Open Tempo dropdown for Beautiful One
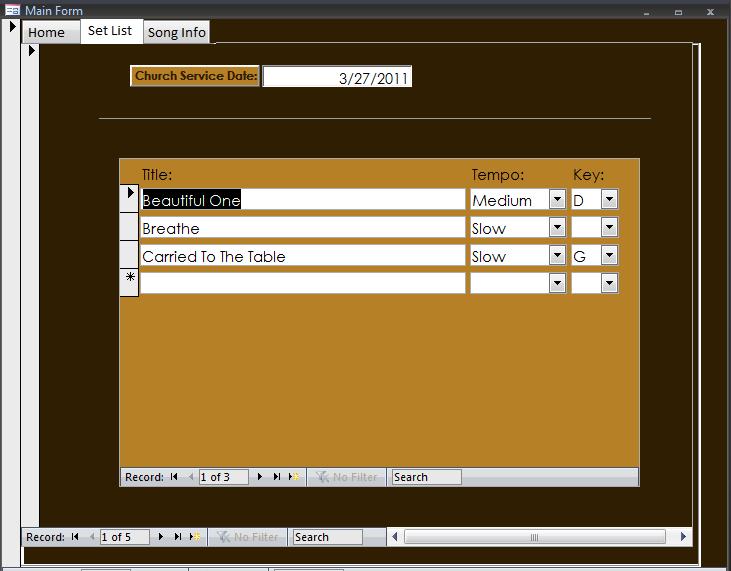This screenshot has height=571, width=731. 557,200
